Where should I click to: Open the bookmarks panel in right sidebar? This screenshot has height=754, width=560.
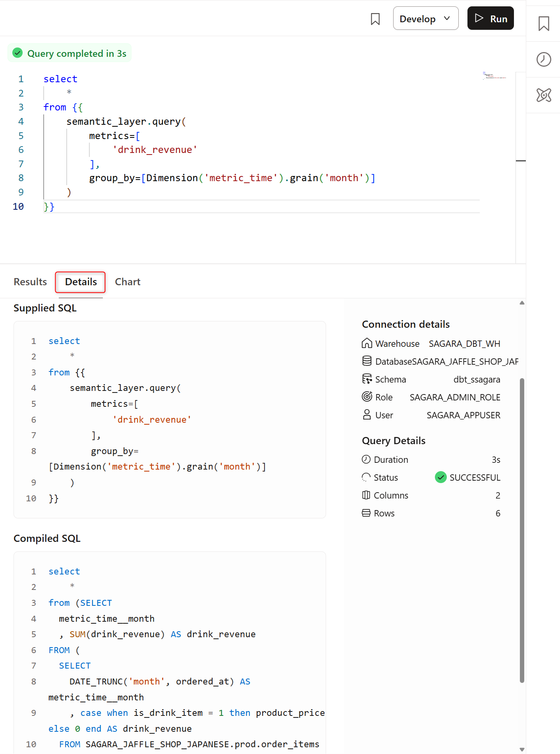click(x=544, y=23)
